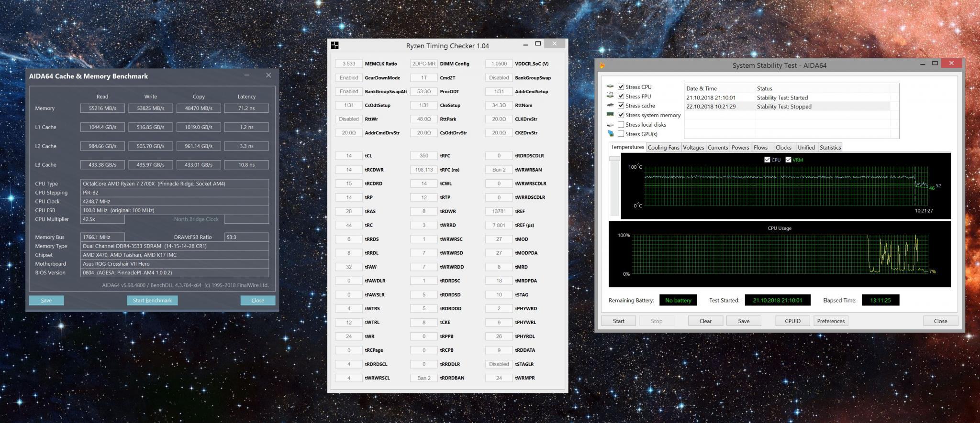Click the MEMCLK Ratio 3 533 field
Image resolution: width=980 pixels, height=423 pixels.
pos(349,64)
